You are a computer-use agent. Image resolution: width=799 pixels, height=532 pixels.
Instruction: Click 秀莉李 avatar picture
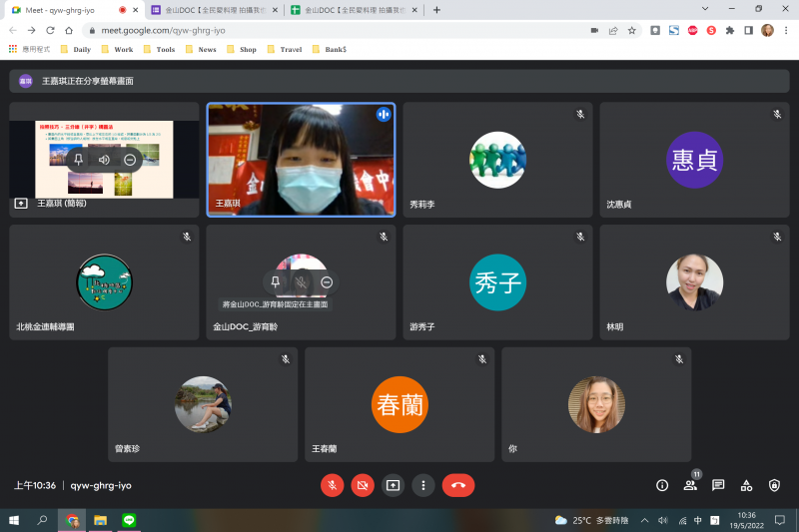tap(497, 160)
